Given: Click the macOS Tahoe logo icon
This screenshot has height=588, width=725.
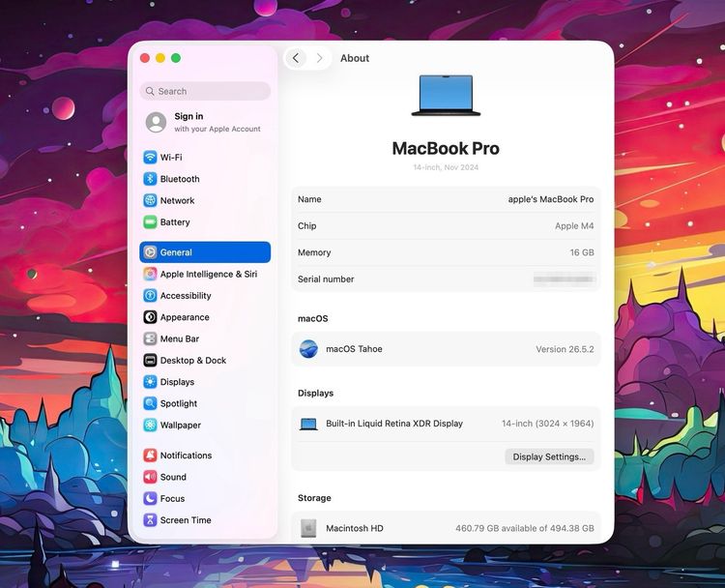Looking at the screenshot, I should coord(308,349).
